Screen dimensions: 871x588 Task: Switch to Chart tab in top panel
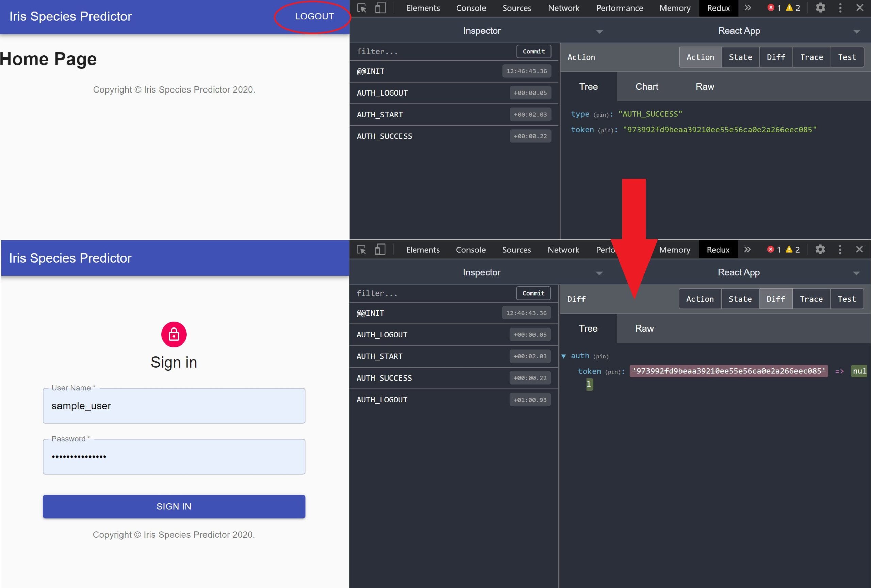click(x=646, y=87)
